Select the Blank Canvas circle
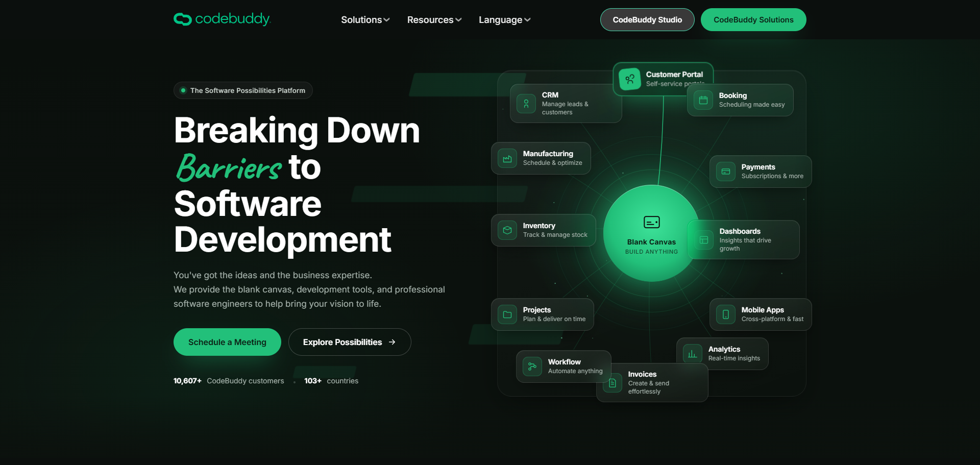This screenshot has width=980, height=465. 652,233
